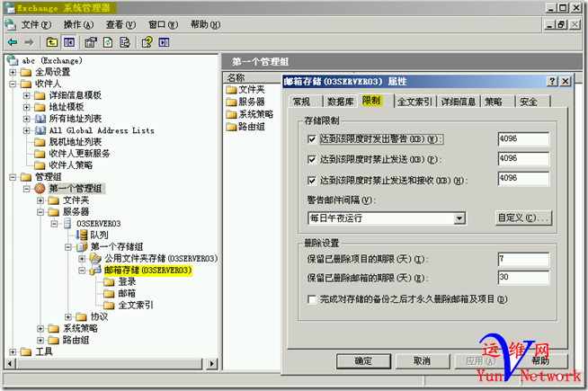Click the tree pane horizontal scrollbar right arrow
588x391 pixels.
[212, 363]
